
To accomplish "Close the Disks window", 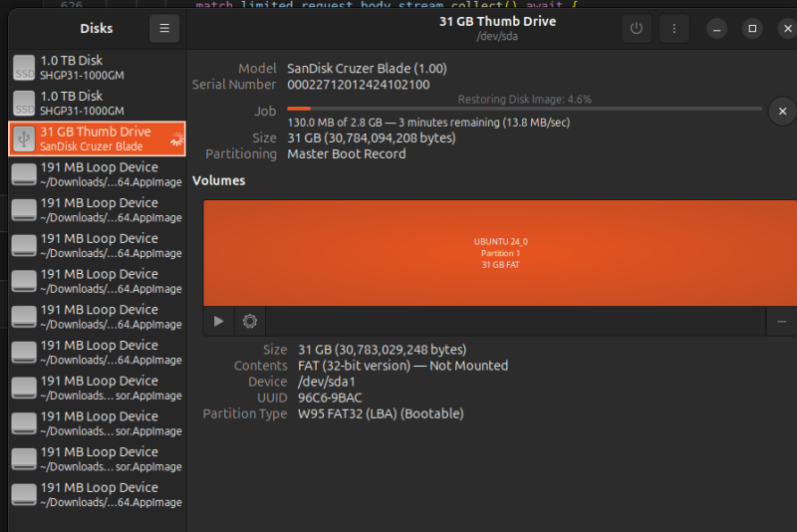I will coord(787,29).
